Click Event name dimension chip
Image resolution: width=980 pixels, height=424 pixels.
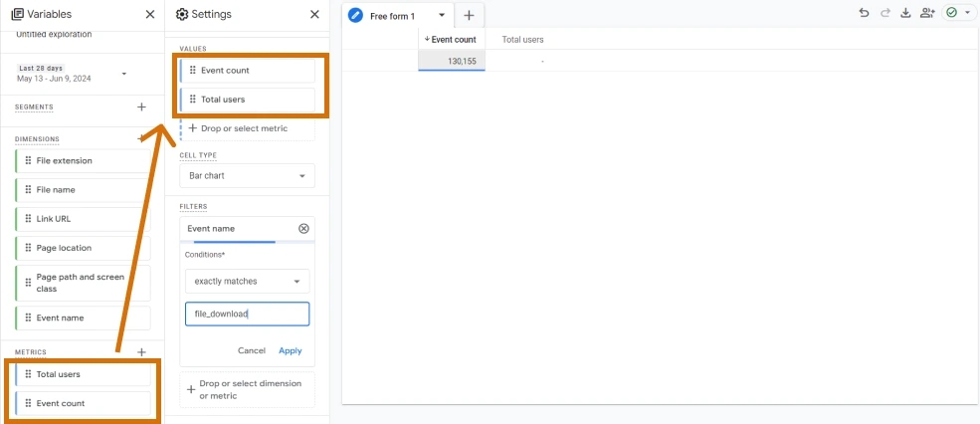pos(83,318)
